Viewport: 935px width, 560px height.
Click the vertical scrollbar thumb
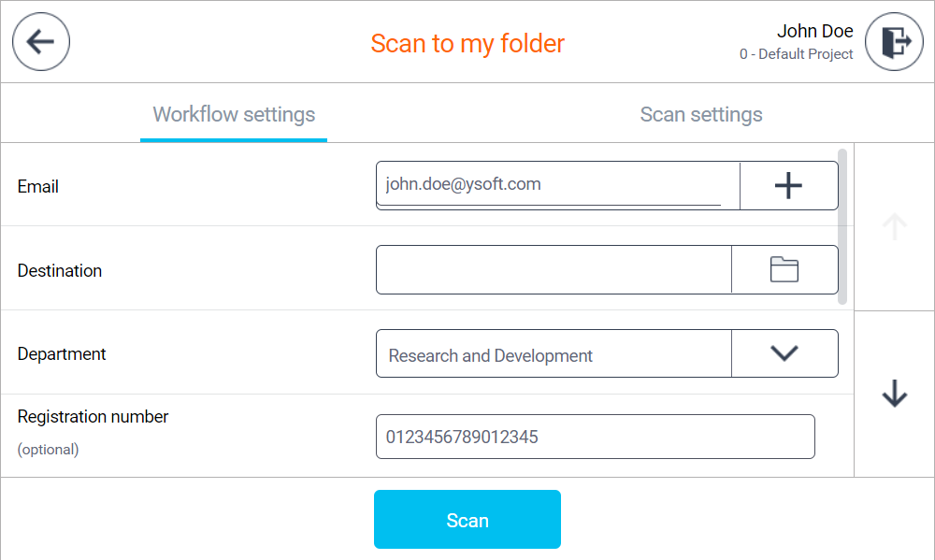[x=842, y=225]
